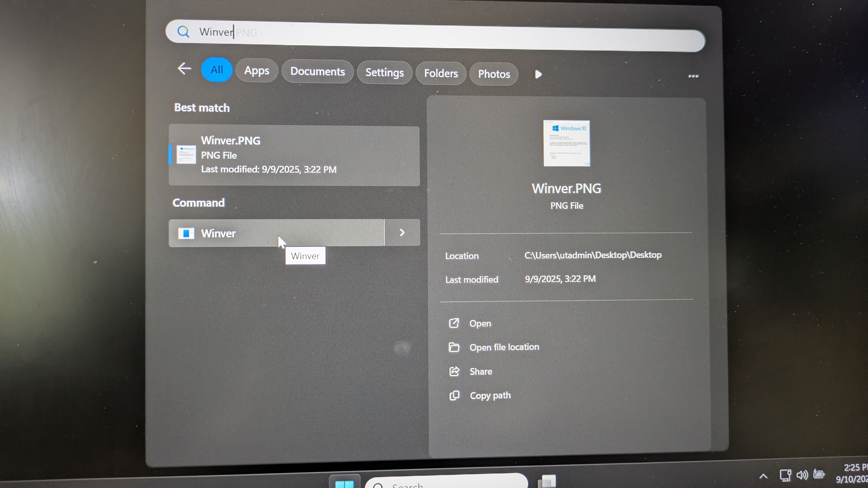The height and width of the screenshot is (488, 868).
Task: Click the Share icon
Action: click(454, 371)
